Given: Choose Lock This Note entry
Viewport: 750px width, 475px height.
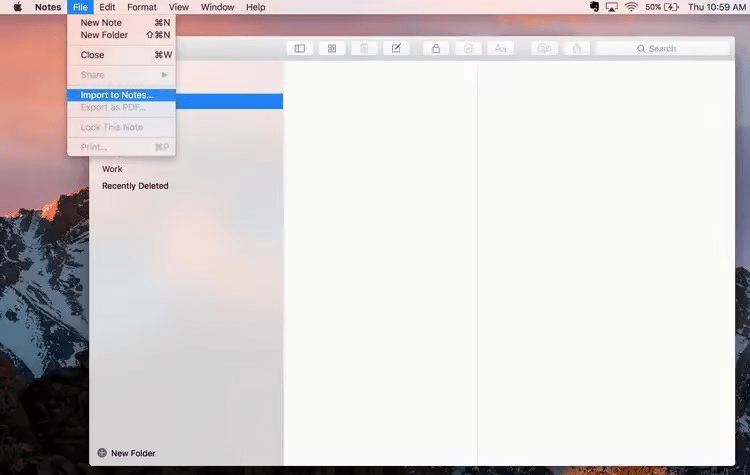Looking at the screenshot, I should coord(121,127).
